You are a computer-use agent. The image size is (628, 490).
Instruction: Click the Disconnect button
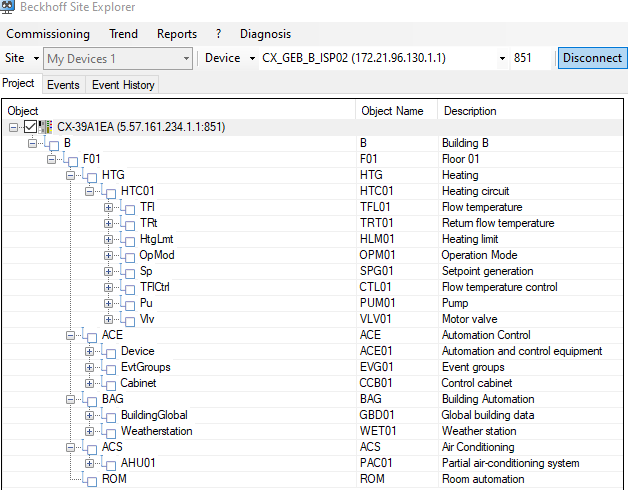point(592,58)
